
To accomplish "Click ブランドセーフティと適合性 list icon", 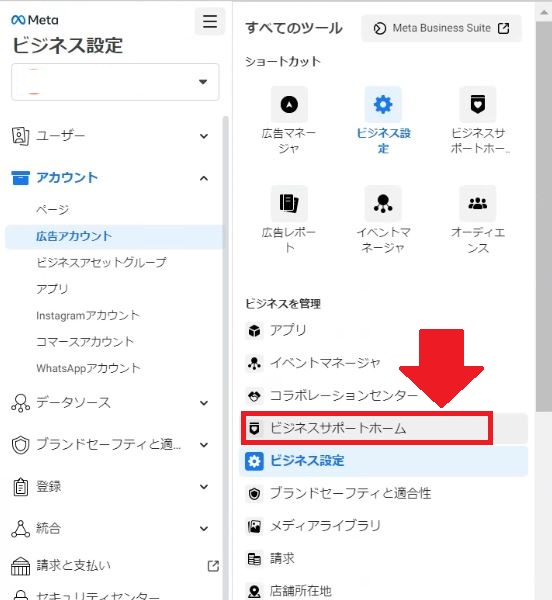I will (254, 494).
